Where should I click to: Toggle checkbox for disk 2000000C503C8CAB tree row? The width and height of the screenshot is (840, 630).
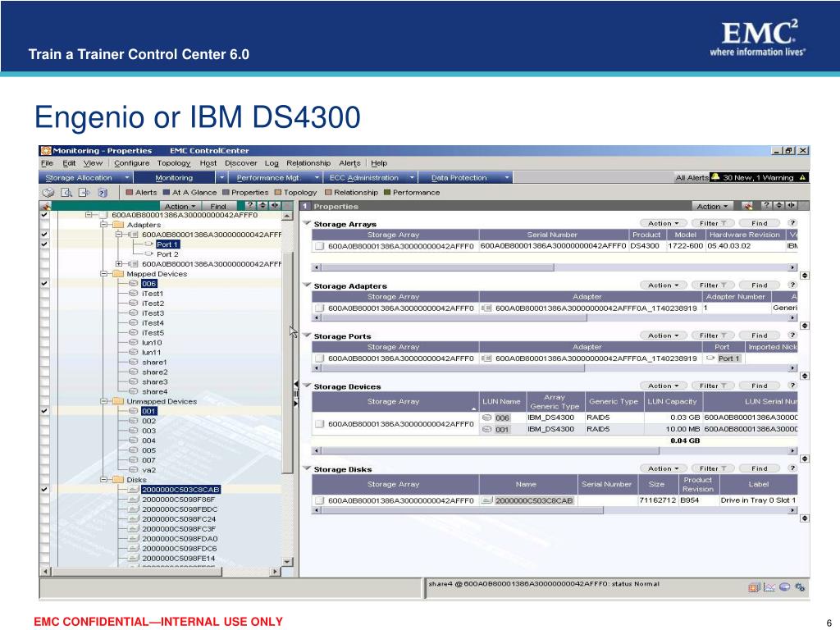pos(44,489)
